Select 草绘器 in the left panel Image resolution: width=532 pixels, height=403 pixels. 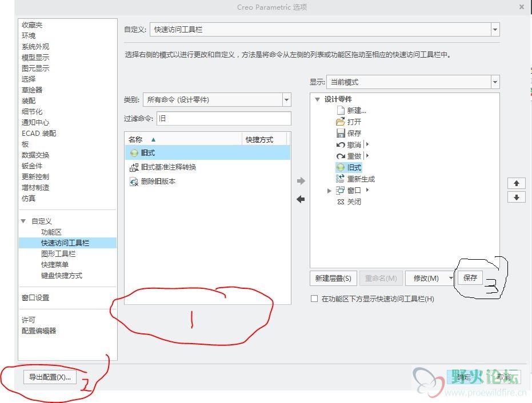tap(32, 90)
